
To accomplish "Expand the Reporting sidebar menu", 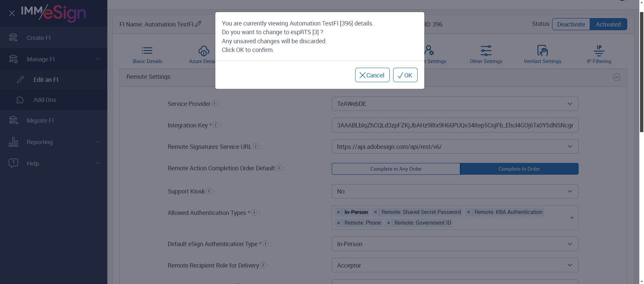I will 54,142.
